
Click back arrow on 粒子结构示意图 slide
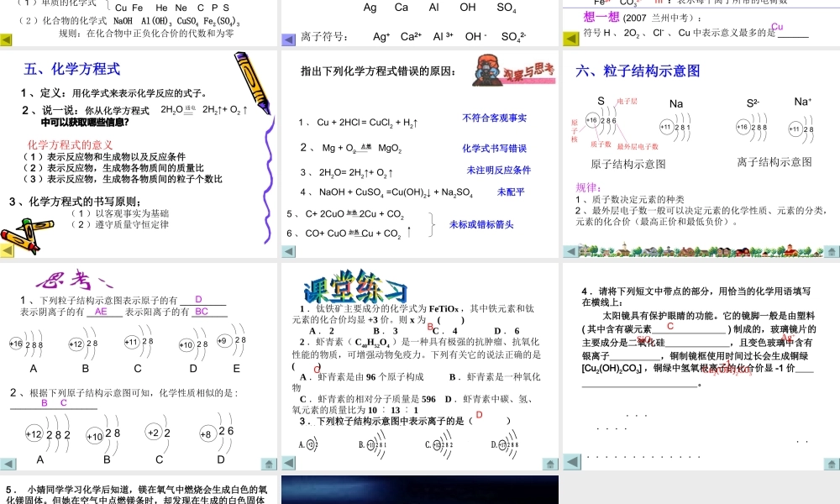coord(571,251)
